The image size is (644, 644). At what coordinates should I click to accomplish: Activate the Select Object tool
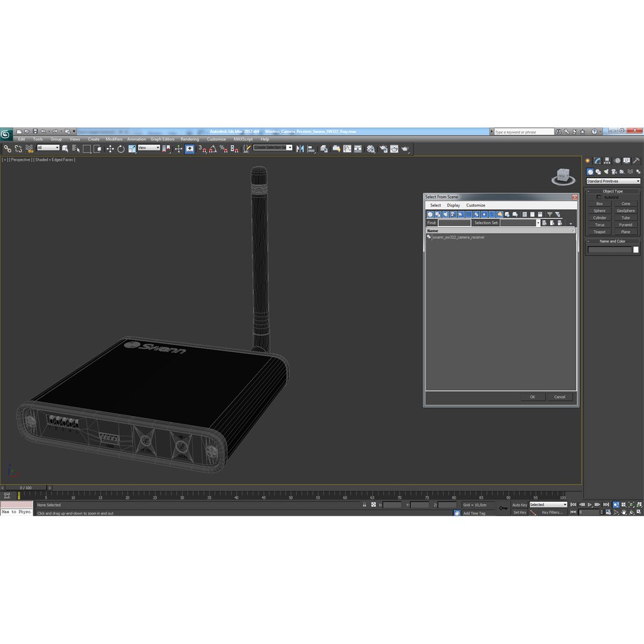coord(65,148)
